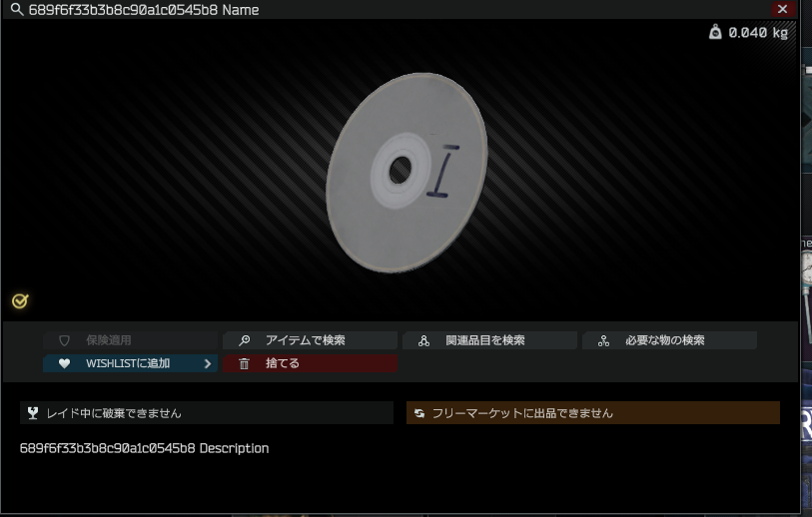The width and height of the screenshot is (812, 517).
Task: Click the linked-nodes icon on 関連品目を検索
Action: (x=423, y=340)
